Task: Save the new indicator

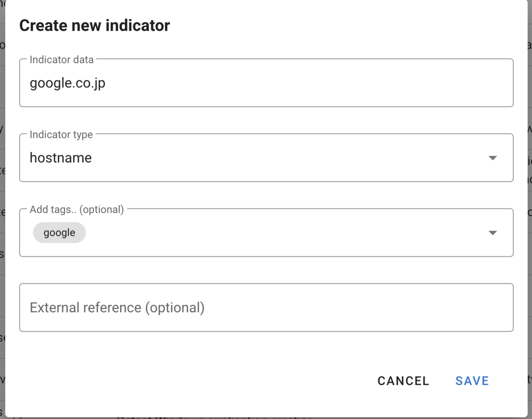Action: 472,381
